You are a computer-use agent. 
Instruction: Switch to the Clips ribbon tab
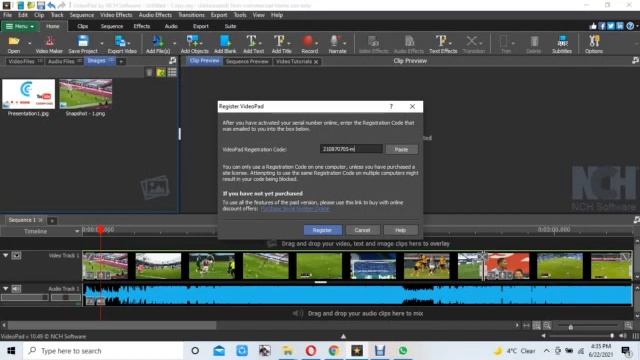click(x=82, y=26)
